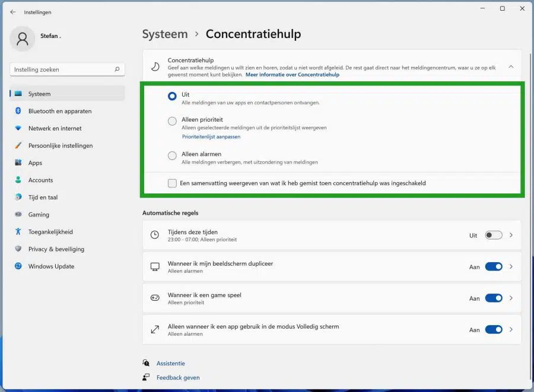Click the Privacy & beveiliging shield icon

(x=18, y=248)
